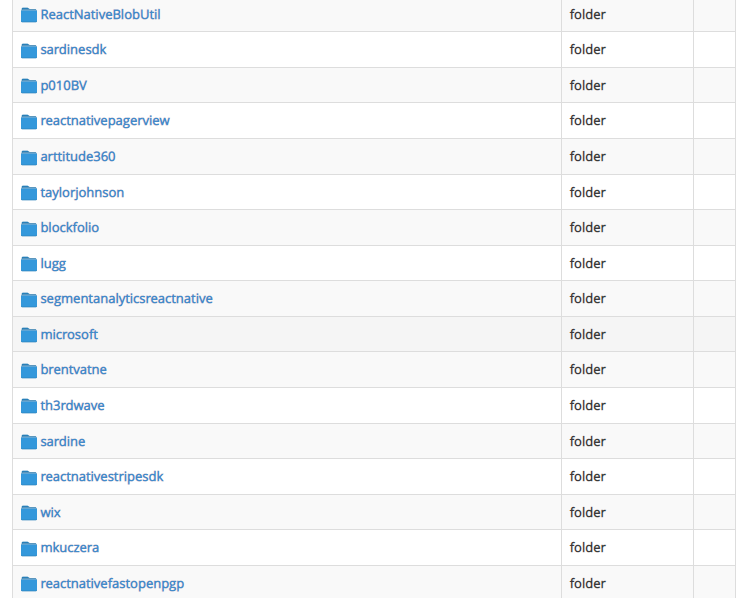Viewport: 748px width, 598px height.
Task: Open the sardine folder link
Action: (63, 441)
